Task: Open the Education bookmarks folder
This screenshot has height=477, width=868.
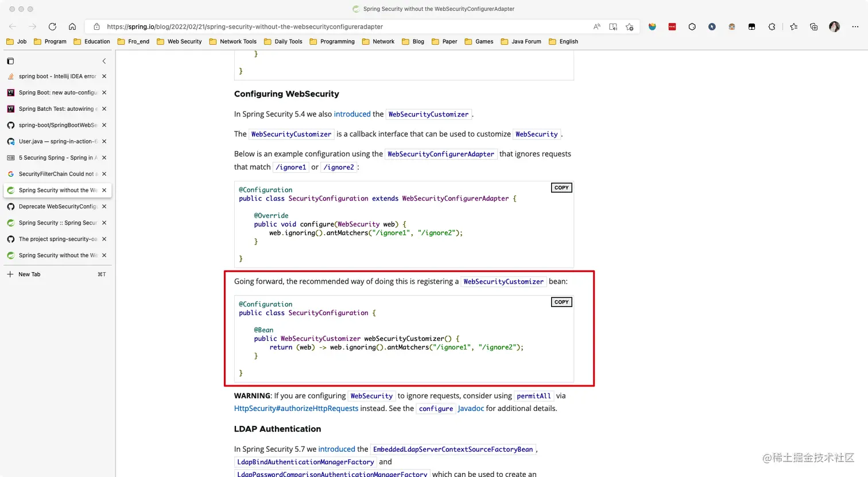Action: point(92,41)
